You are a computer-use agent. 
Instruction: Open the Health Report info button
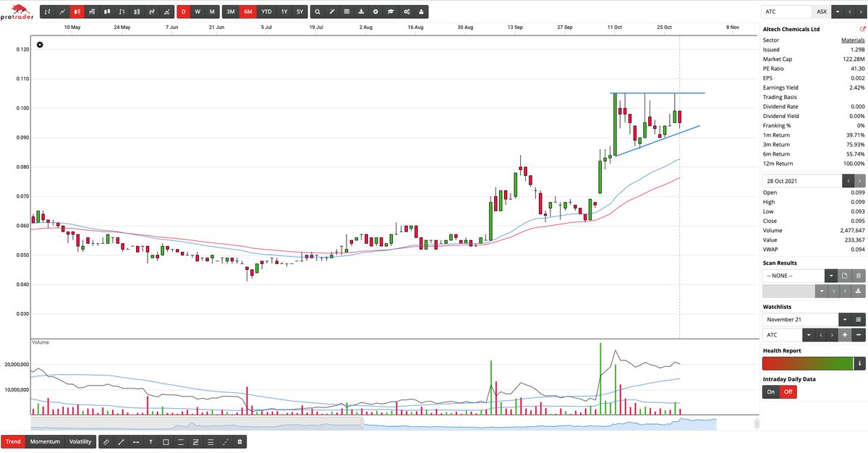859,363
